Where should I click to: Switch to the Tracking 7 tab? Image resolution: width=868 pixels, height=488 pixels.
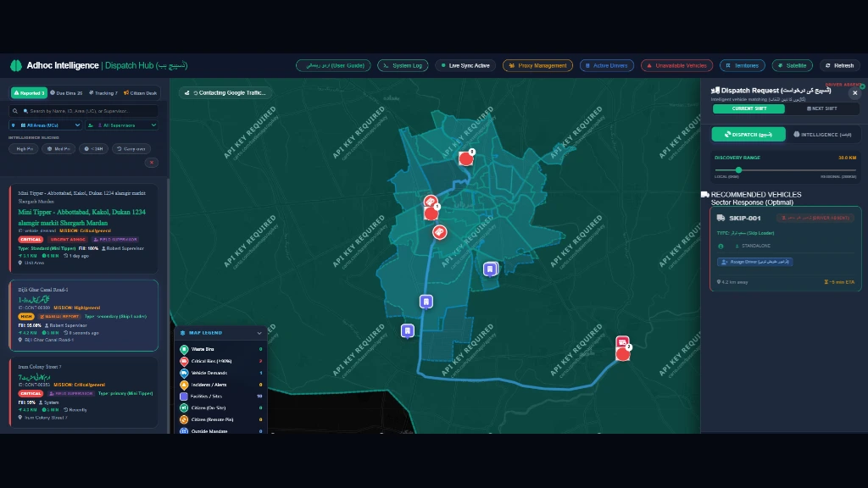coord(103,93)
